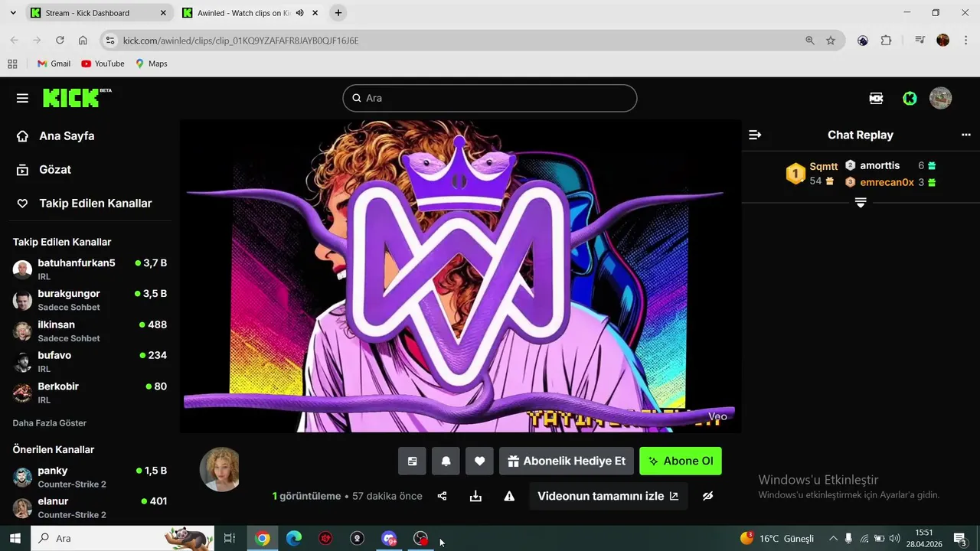The image size is (980, 551).
Task: Open the 16°C Güneşli weather widget
Action: tap(777, 538)
